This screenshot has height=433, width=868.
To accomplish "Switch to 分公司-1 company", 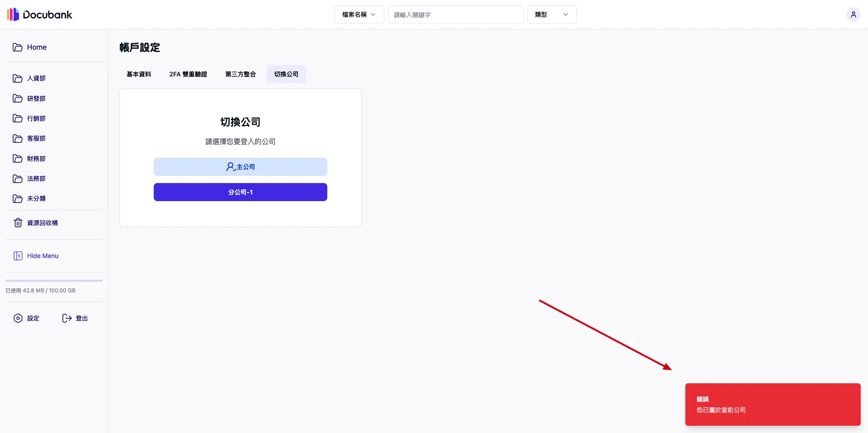I will click(x=241, y=192).
